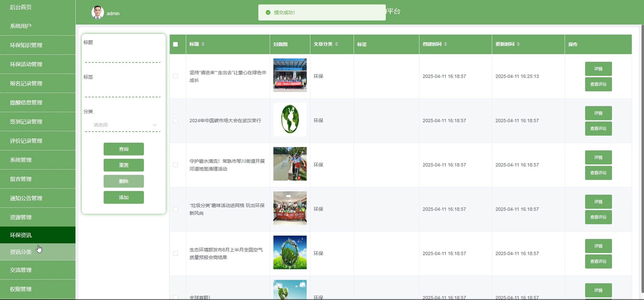The height and width of the screenshot is (300, 644).
Task: Click the 添加 button
Action: pyautogui.click(x=124, y=197)
